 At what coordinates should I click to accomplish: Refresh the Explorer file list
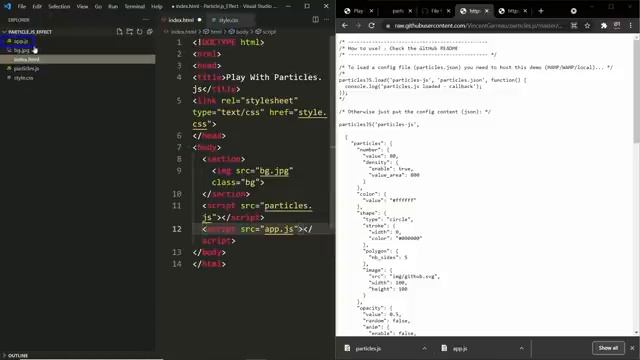click(140, 31)
